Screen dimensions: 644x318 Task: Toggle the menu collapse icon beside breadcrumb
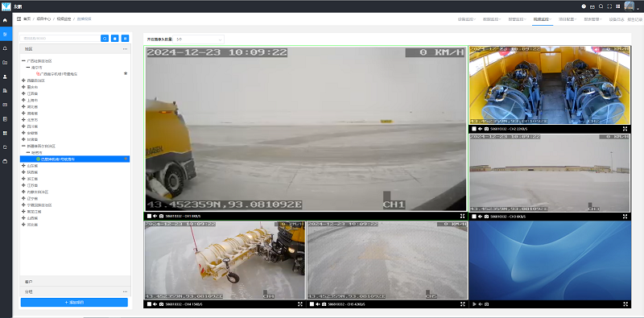[19, 19]
